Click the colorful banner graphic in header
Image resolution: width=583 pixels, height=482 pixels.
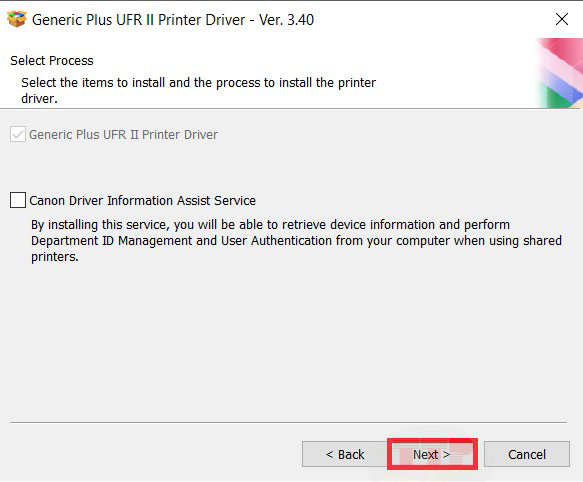560,73
